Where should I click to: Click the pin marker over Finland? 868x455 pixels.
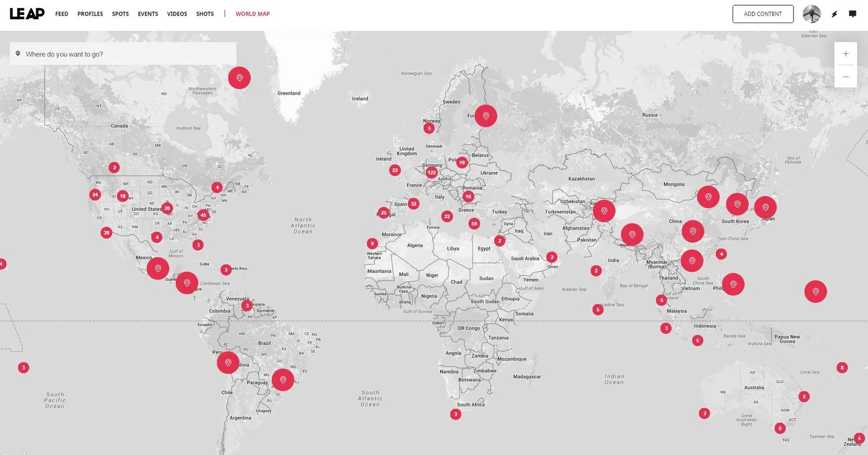pyautogui.click(x=486, y=116)
